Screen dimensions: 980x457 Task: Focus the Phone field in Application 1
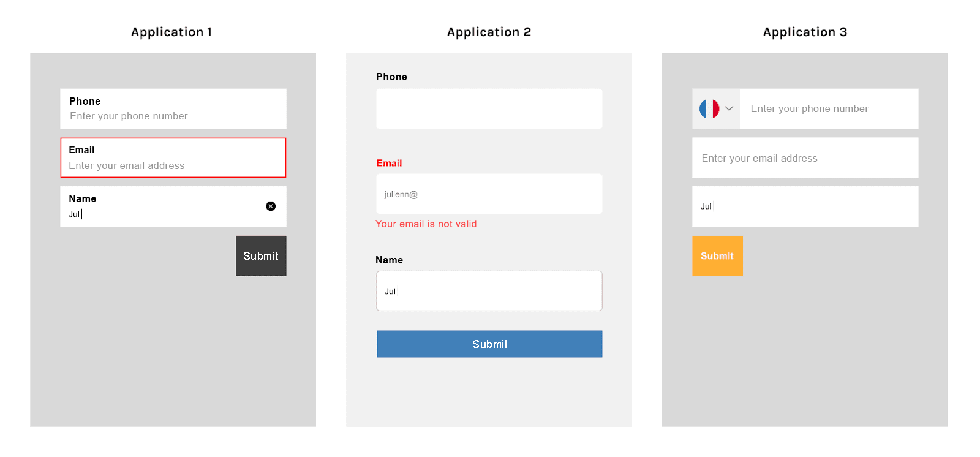pyautogui.click(x=173, y=109)
